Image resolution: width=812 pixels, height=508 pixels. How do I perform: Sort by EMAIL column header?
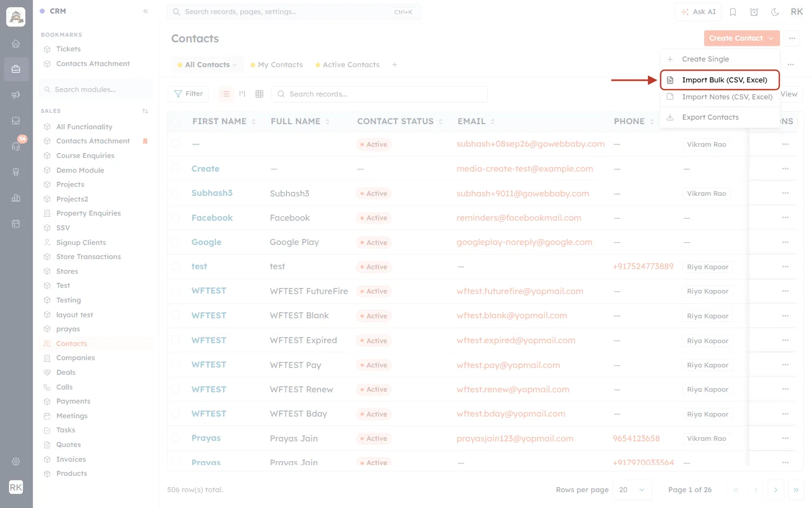[x=476, y=121]
